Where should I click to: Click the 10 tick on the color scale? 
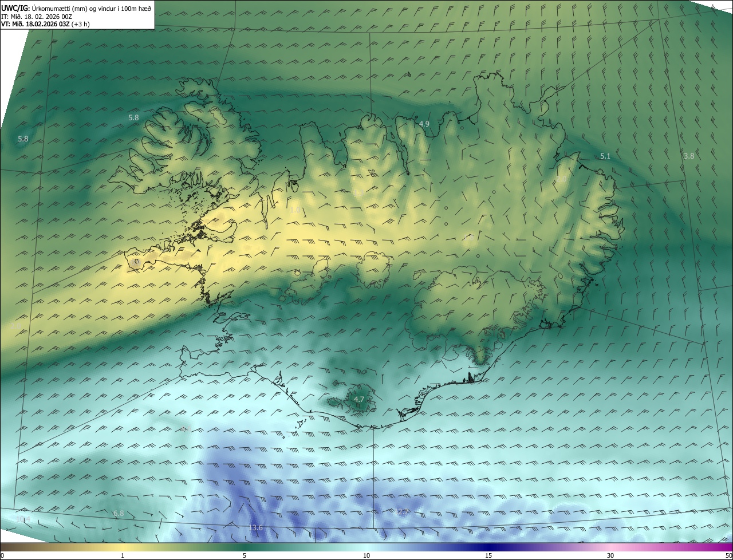pyautogui.click(x=366, y=555)
